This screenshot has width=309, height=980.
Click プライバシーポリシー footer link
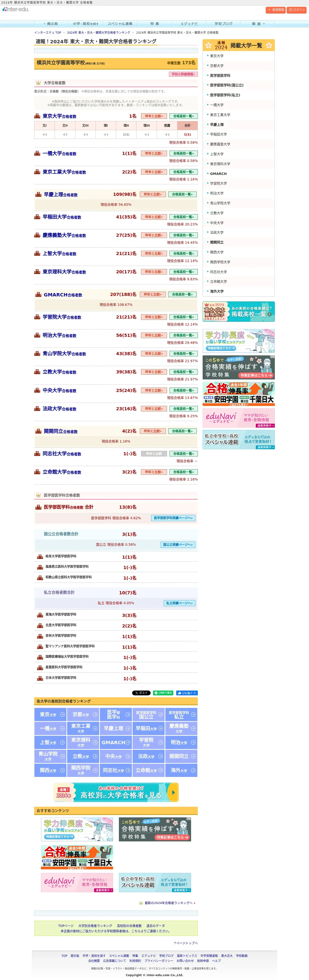click(159, 961)
